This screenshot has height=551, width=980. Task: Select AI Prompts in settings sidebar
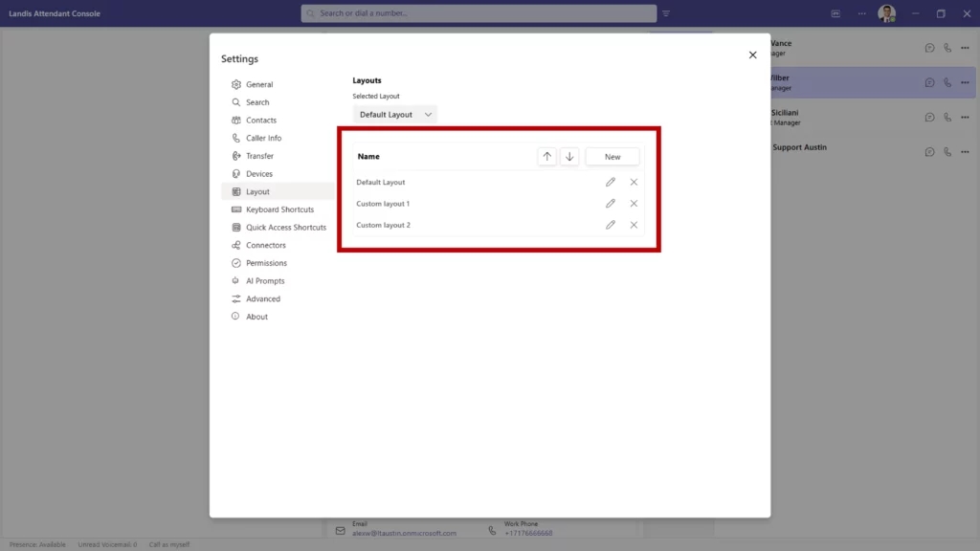(264, 281)
